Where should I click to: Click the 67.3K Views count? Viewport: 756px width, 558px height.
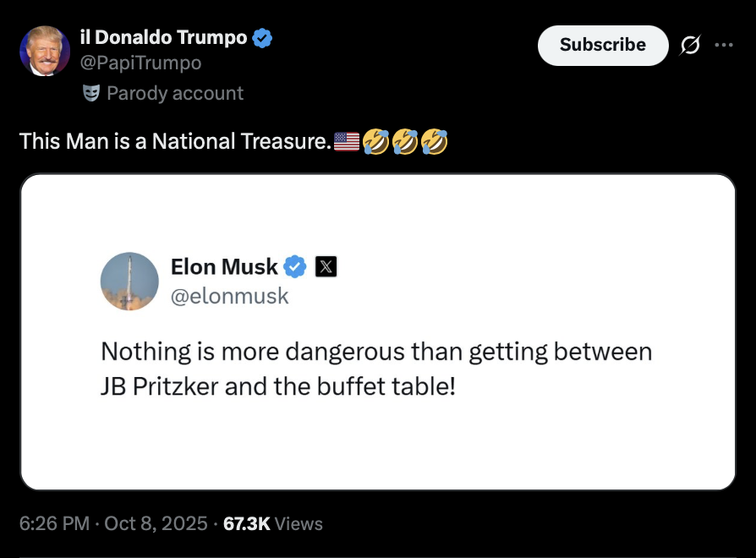coord(273,523)
